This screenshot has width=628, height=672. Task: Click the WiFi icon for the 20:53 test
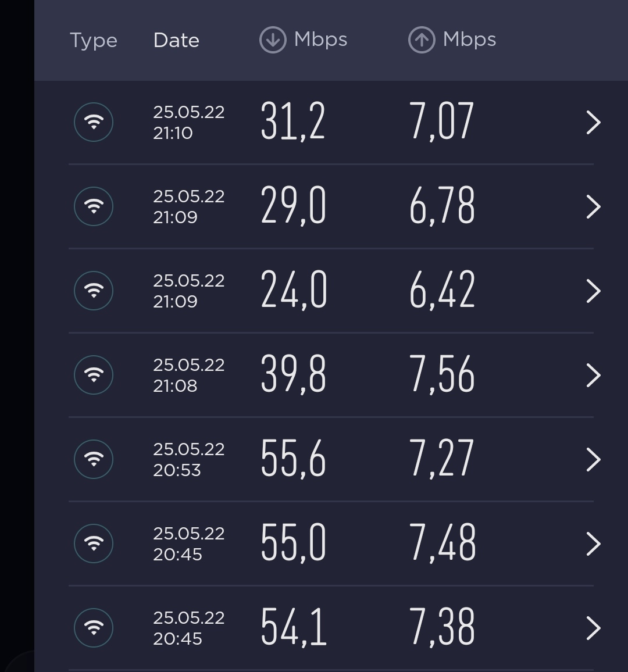(94, 459)
